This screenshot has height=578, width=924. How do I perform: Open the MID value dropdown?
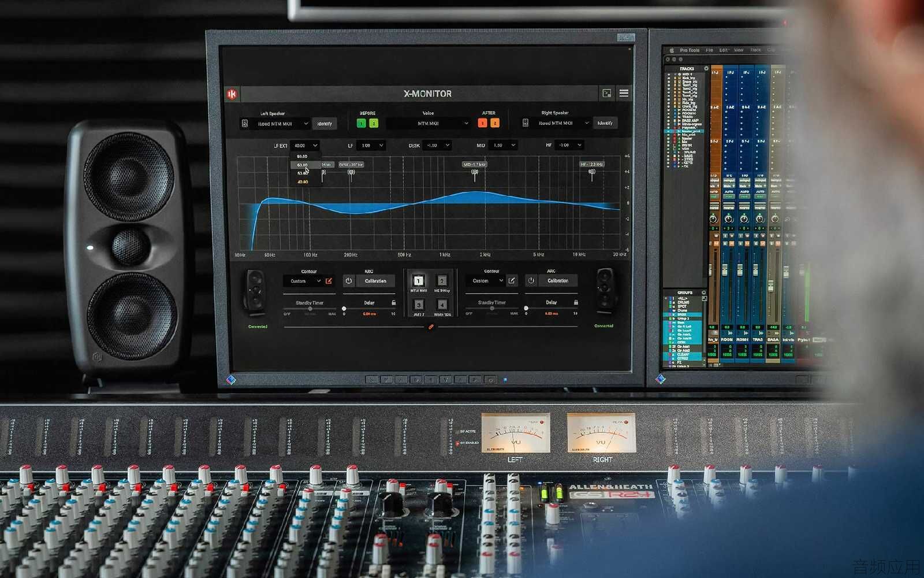502,145
